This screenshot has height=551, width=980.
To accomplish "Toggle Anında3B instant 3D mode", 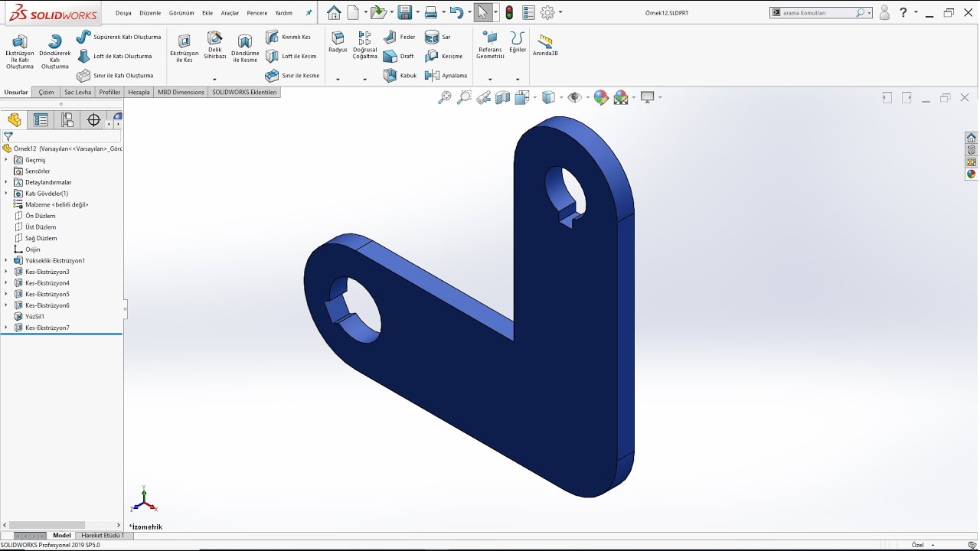I will tap(545, 45).
